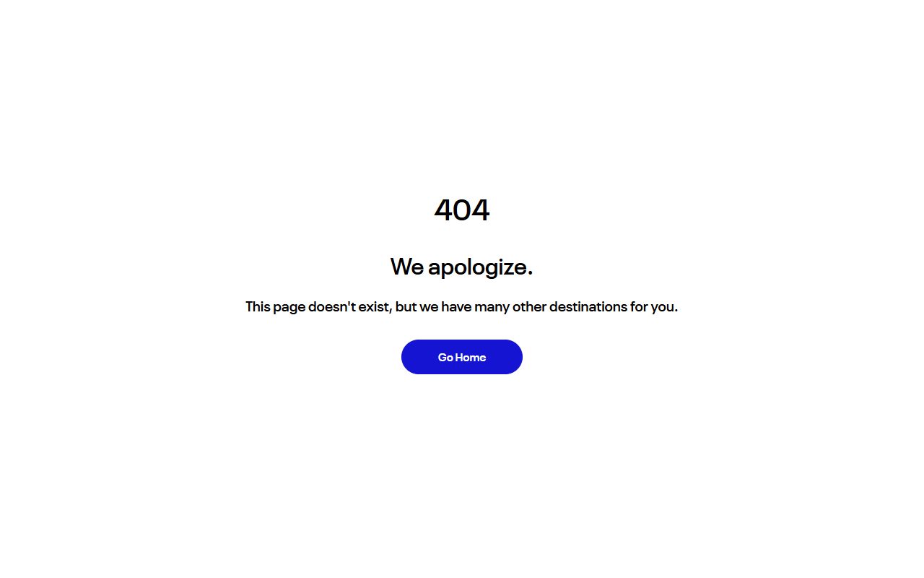Click the blue Go Home button

[462, 357]
